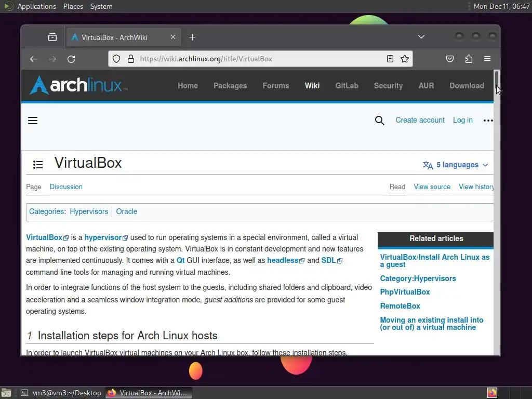Open the Oracle category link
The image size is (532, 399).
[x=127, y=211]
